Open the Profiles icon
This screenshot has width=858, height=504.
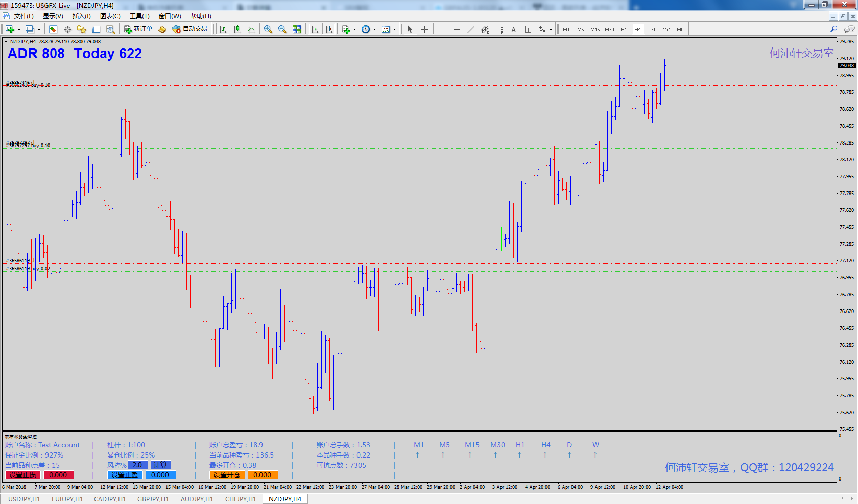point(30,29)
